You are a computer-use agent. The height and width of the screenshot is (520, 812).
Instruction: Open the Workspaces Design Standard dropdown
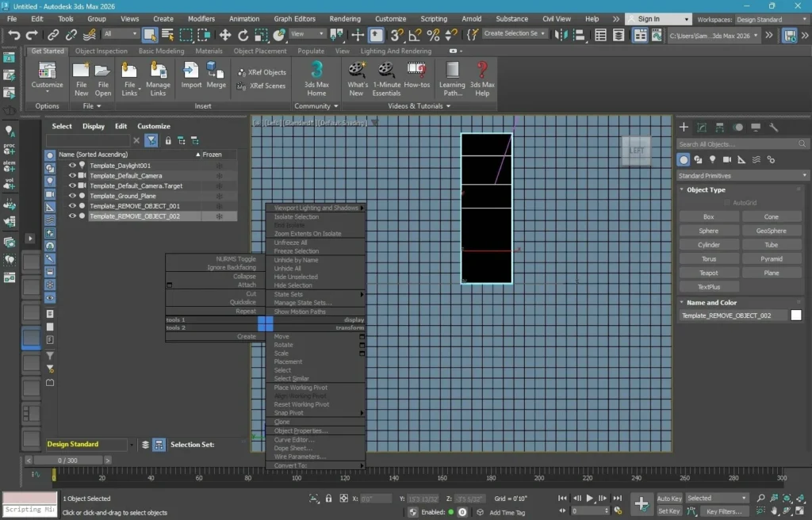point(771,19)
